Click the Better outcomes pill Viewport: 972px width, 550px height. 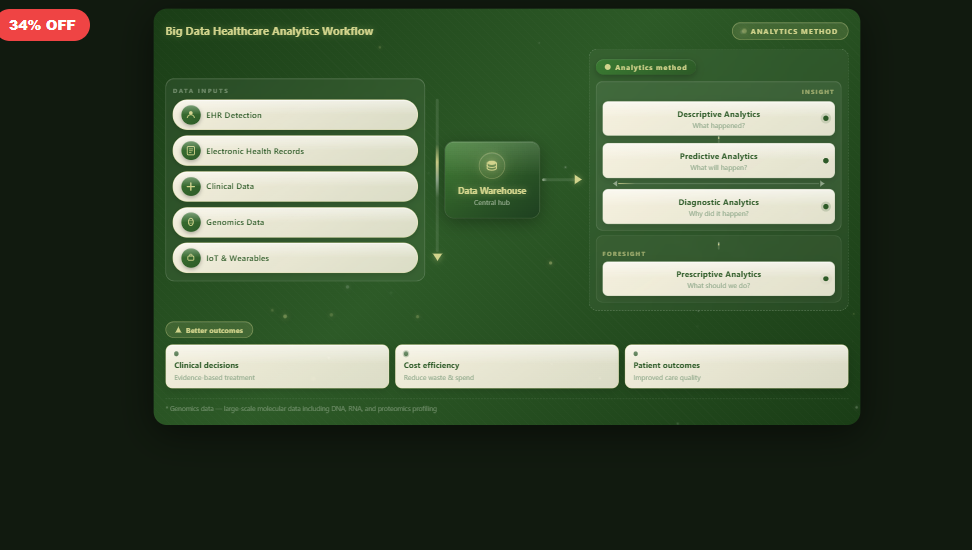coord(209,330)
